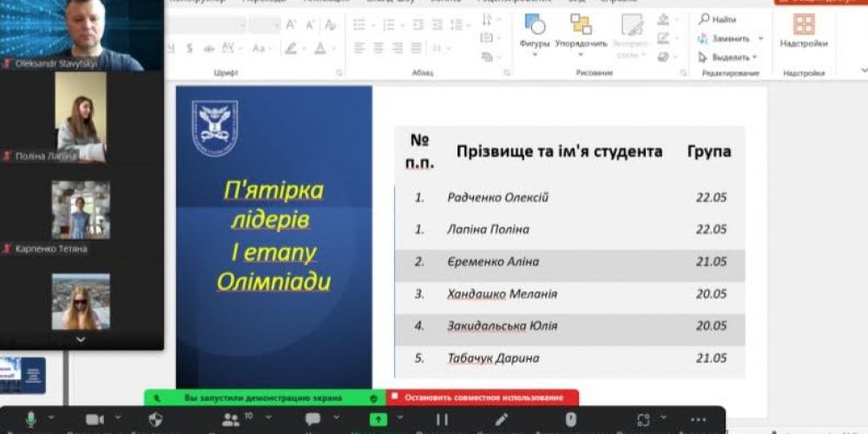Click the green new share arrow icon
Viewport: 868px width, 434px height.
click(x=378, y=419)
